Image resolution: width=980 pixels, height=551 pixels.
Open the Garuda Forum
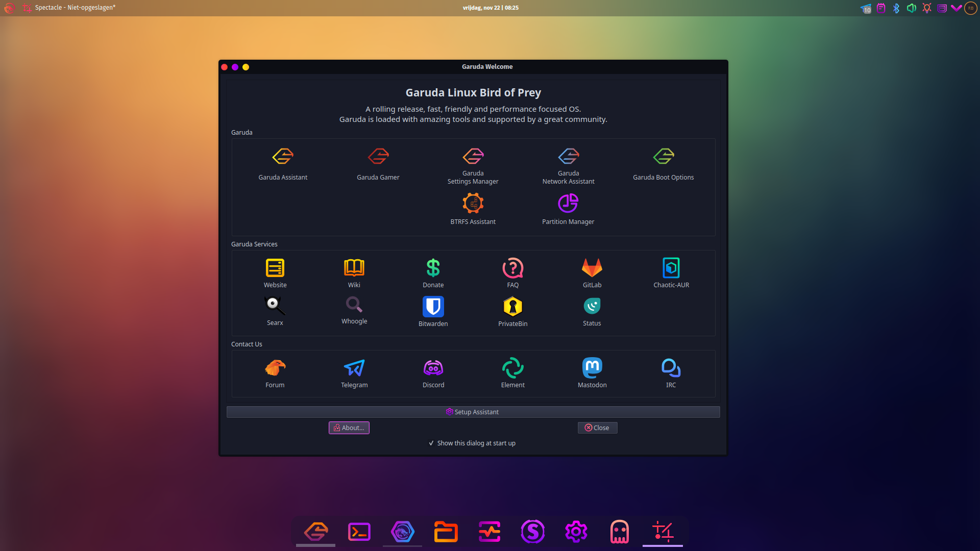coord(275,373)
